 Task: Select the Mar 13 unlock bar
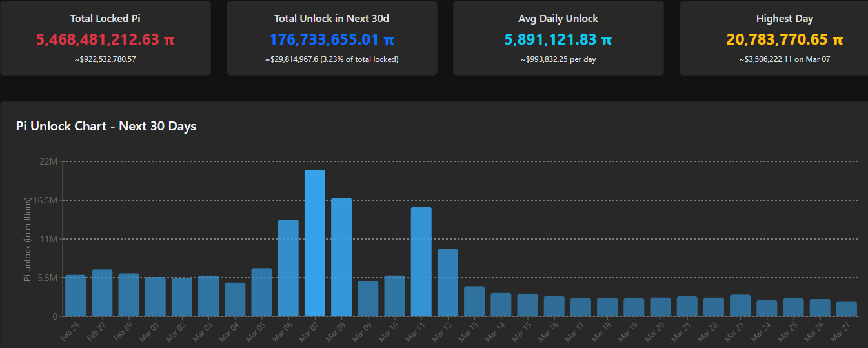click(474, 302)
